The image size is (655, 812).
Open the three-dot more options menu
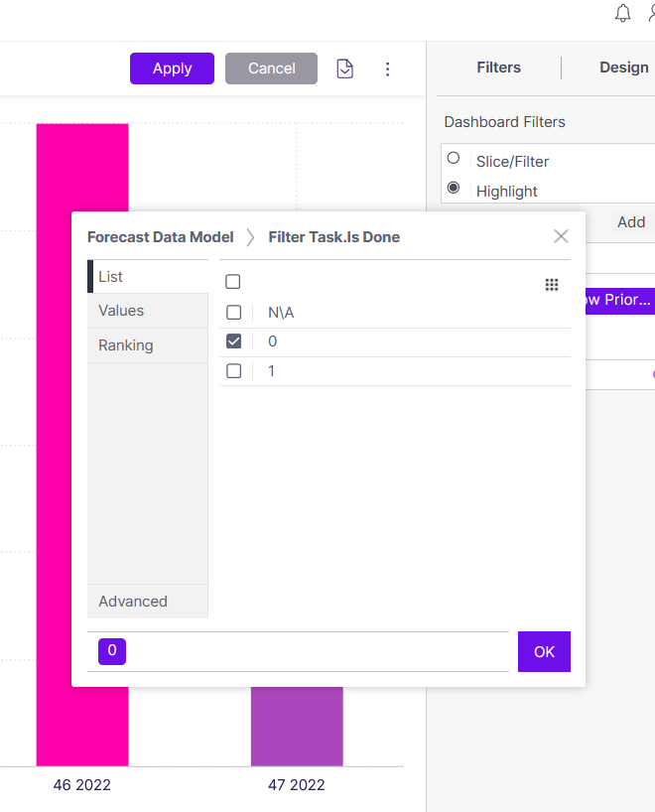point(387,68)
